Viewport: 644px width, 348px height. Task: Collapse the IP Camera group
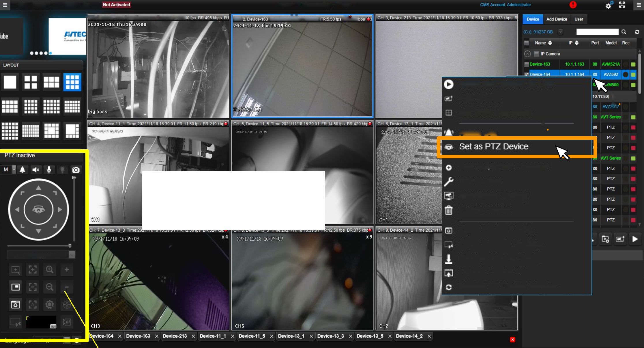[527, 54]
